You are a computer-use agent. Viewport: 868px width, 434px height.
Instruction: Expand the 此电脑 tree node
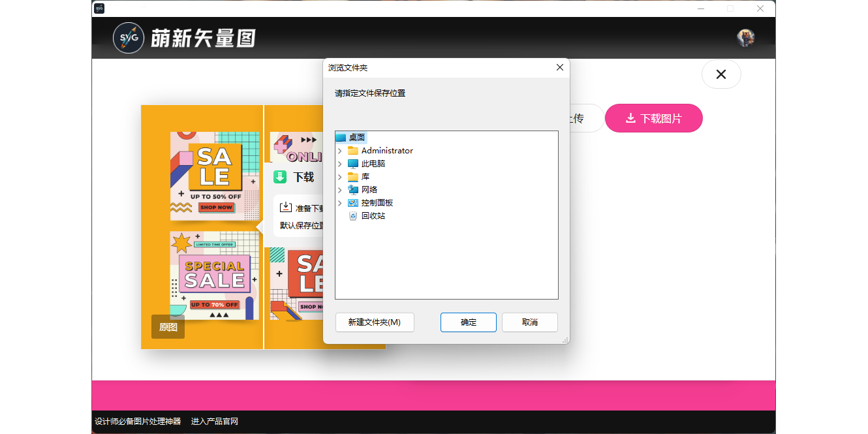tap(339, 163)
